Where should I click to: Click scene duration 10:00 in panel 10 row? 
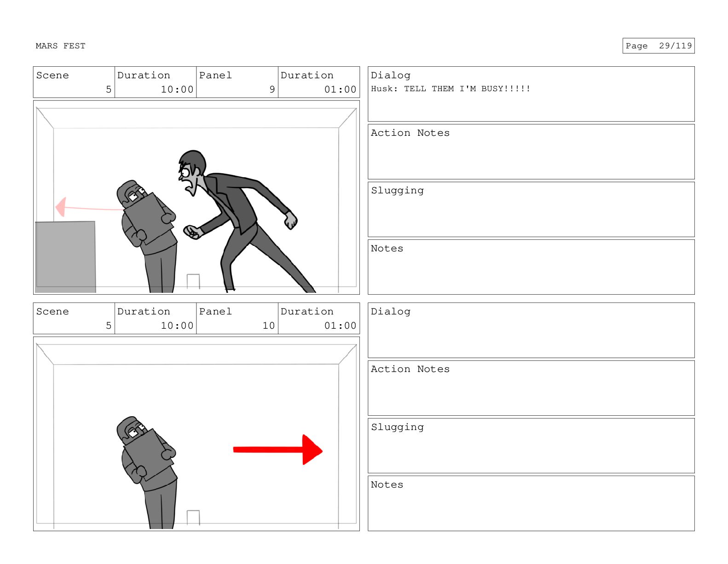pyautogui.click(x=156, y=318)
